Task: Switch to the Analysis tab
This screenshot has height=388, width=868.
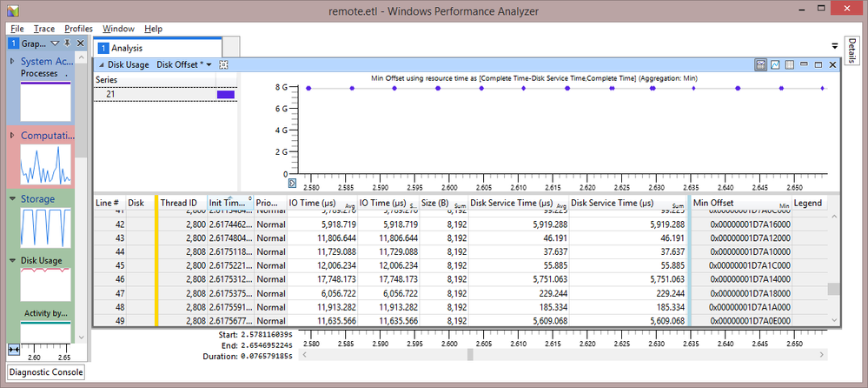Action: coord(157,48)
